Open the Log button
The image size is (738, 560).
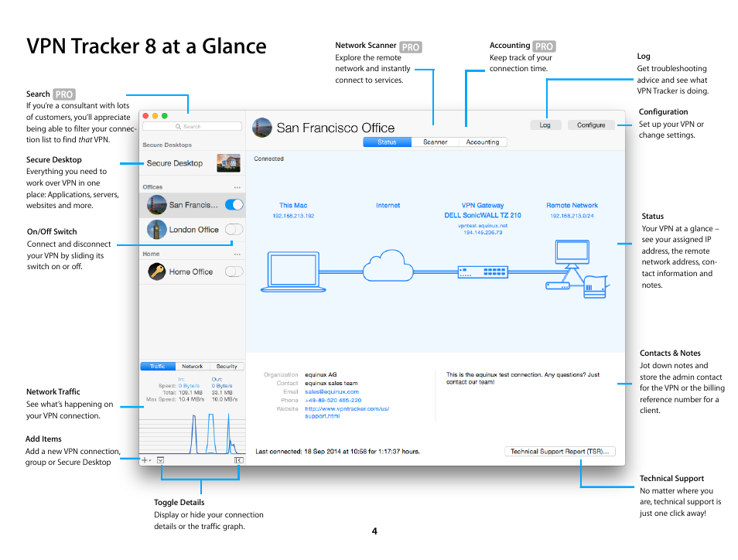(x=545, y=125)
